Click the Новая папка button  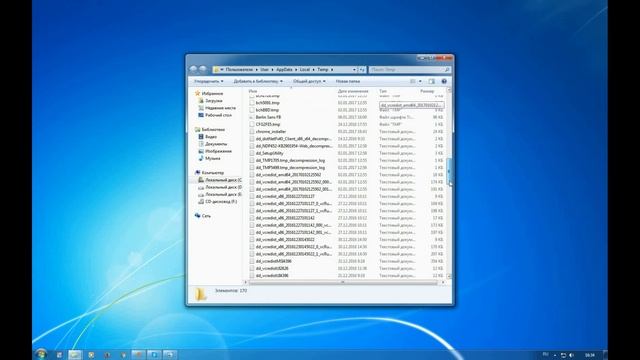click(348, 81)
